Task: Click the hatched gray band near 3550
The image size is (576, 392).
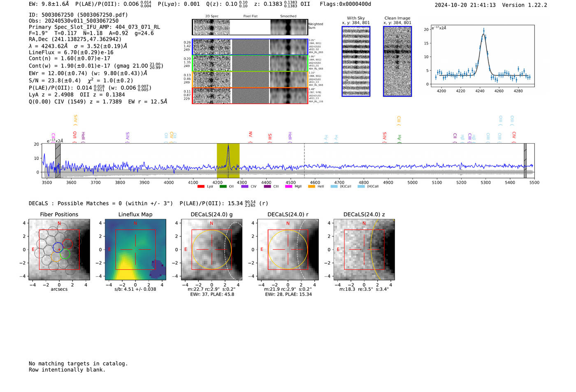Action: click(58, 161)
